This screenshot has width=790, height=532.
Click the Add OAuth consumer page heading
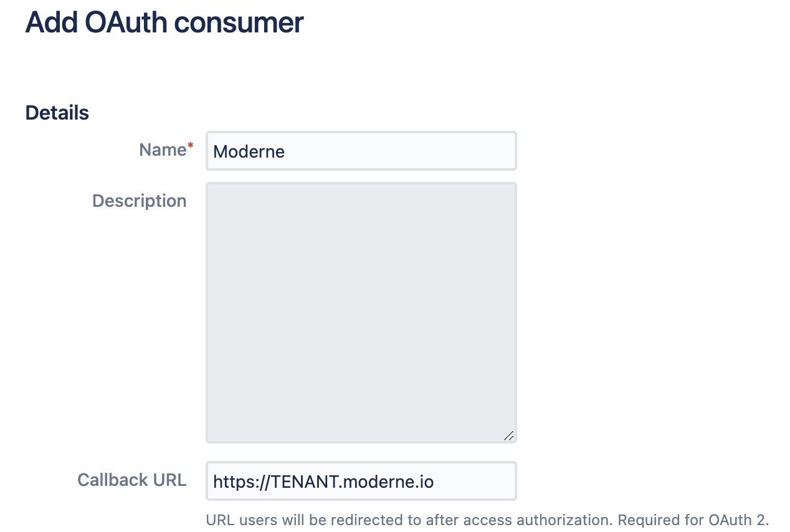(164, 23)
